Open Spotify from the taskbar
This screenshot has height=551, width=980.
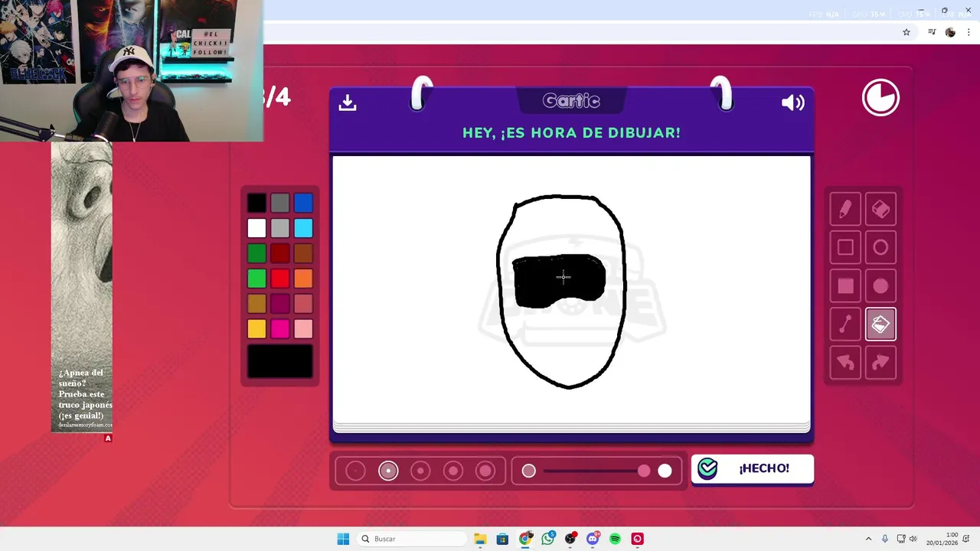[615, 539]
